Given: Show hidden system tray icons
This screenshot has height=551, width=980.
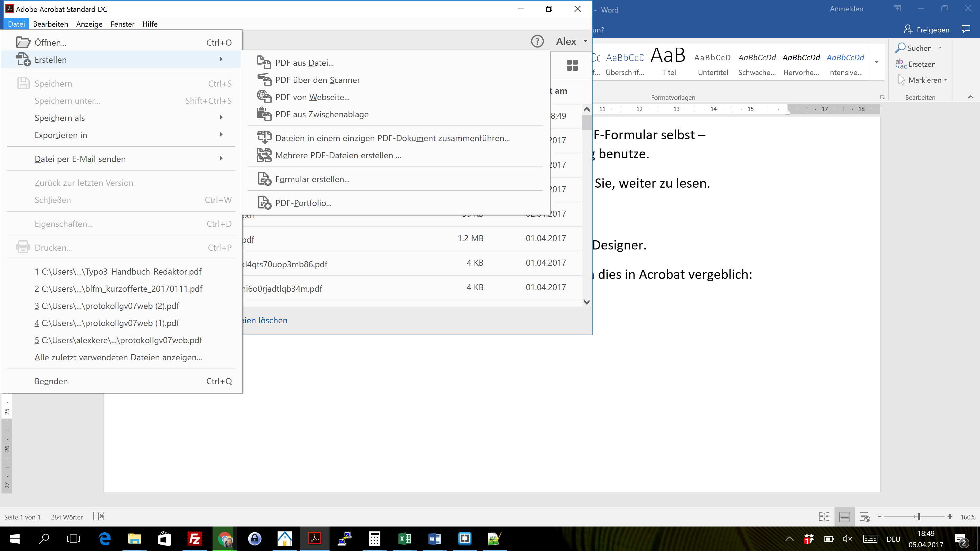Looking at the screenshot, I should [790, 539].
